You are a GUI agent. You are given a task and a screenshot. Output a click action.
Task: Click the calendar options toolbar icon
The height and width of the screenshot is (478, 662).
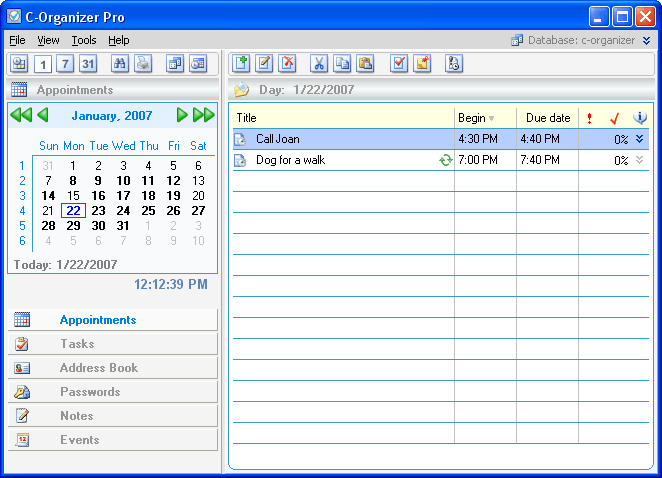pos(198,64)
